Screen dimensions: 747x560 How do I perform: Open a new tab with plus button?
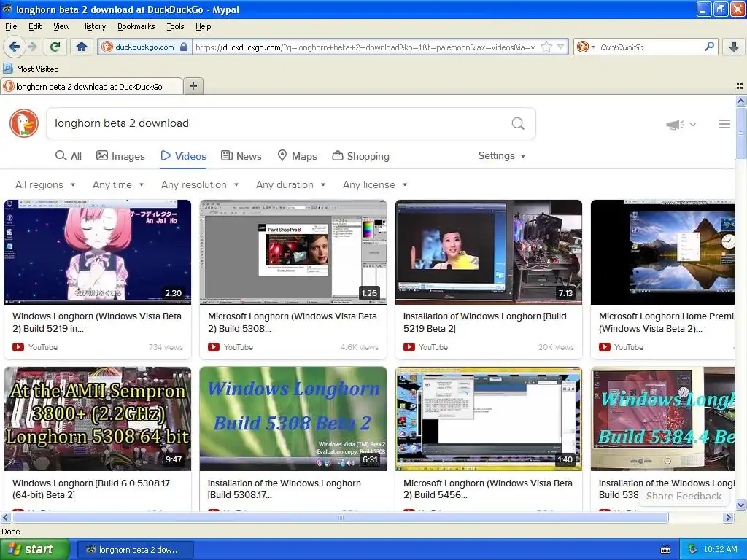click(x=193, y=86)
